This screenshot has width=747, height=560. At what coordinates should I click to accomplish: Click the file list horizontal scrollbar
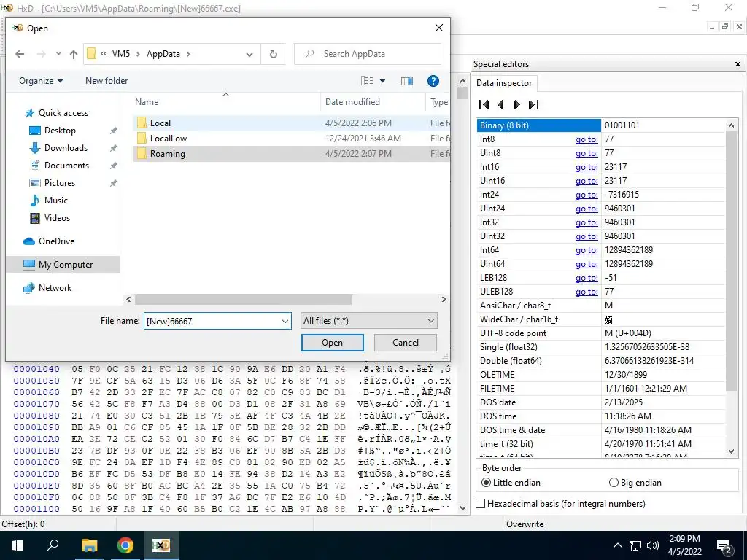coord(244,299)
